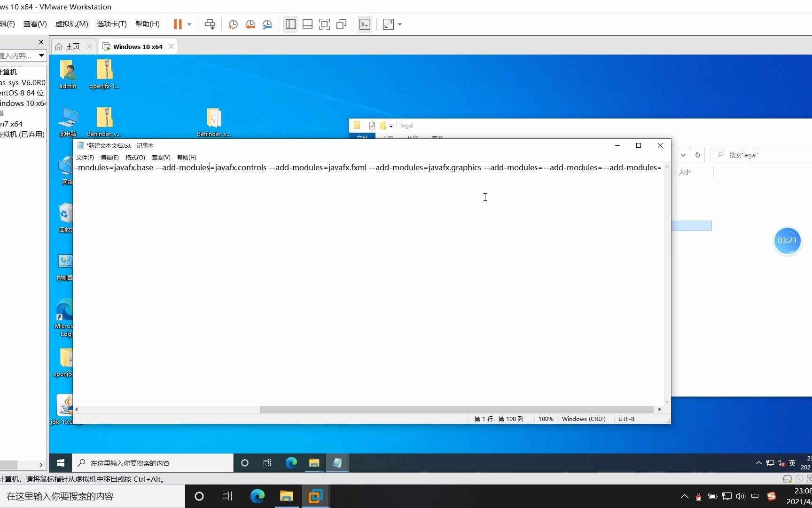The height and width of the screenshot is (508, 812).
Task: Select the Behinder_v folder on the desktop
Action: pyautogui.click(x=214, y=122)
